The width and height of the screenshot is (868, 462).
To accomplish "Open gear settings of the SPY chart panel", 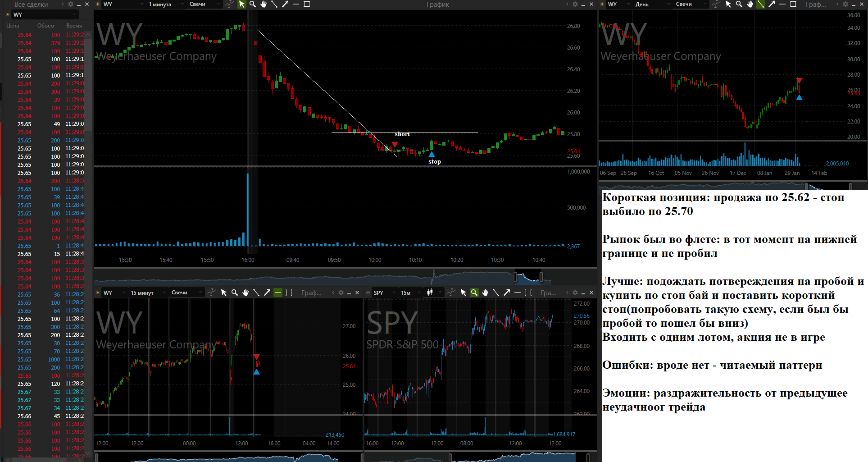I will click(x=575, y=293).
